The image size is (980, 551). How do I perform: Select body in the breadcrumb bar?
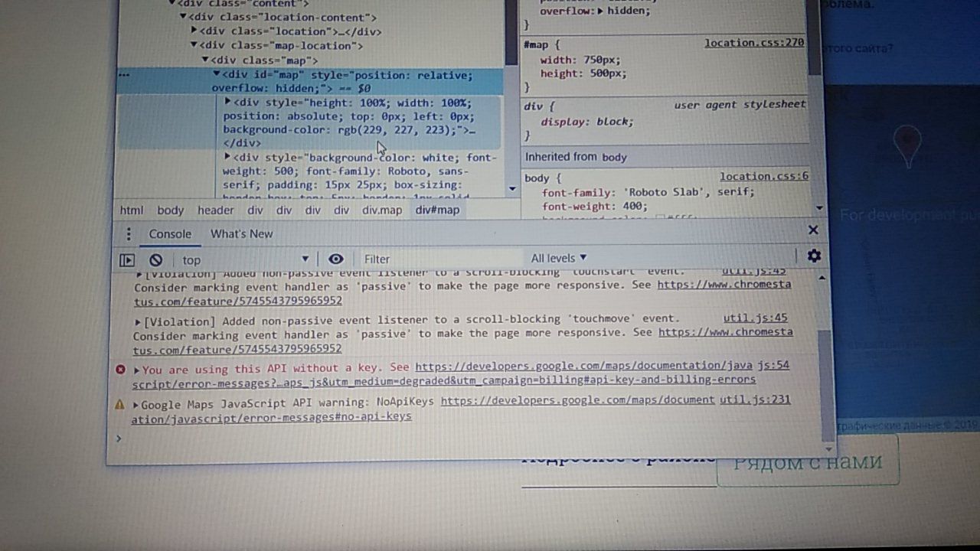tap(170, 210)
